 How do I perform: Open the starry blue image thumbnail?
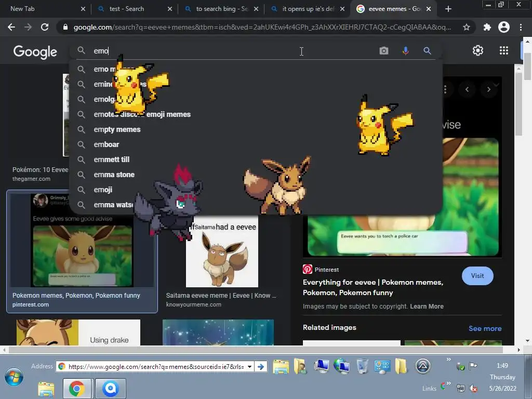tap(218, 332)
